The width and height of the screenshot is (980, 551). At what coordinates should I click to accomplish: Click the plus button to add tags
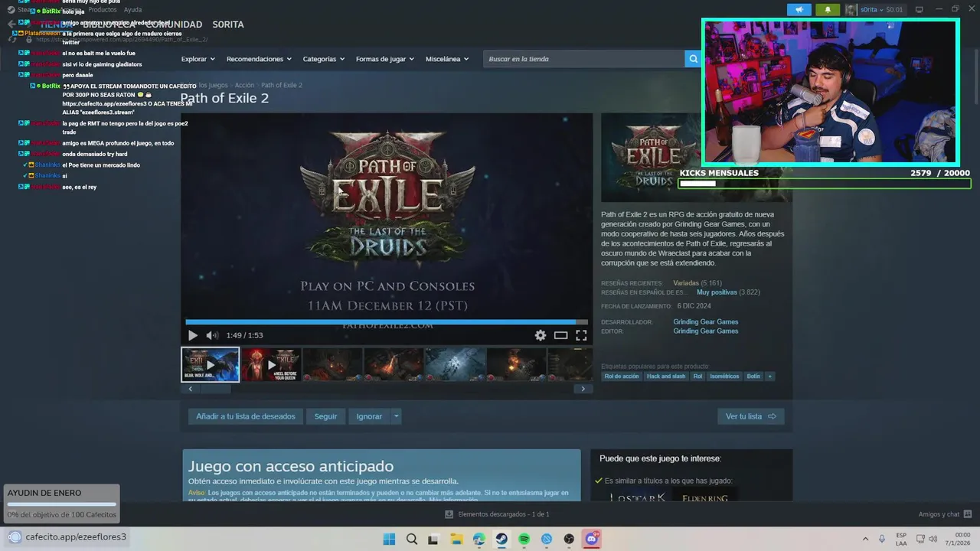coord(770,377)
